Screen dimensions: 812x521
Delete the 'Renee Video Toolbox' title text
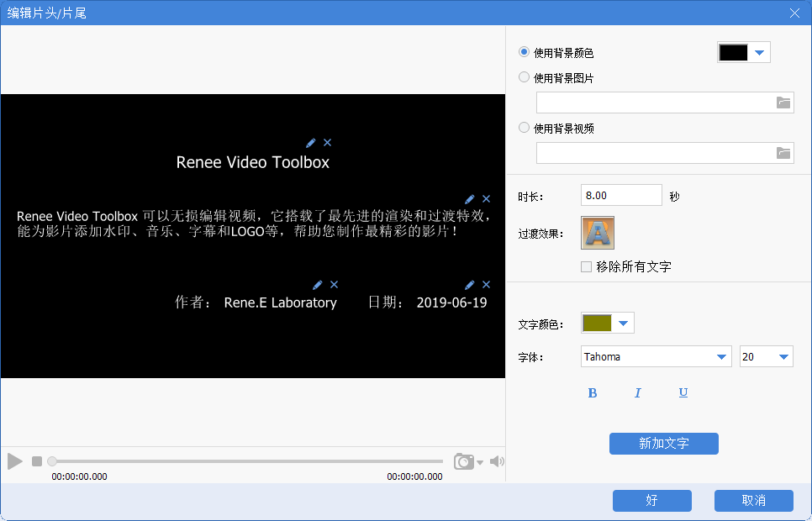[x=327, y=142]
